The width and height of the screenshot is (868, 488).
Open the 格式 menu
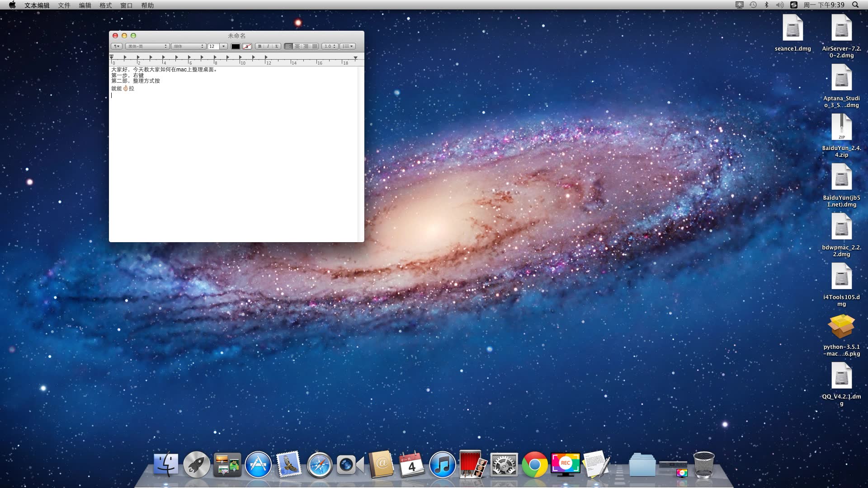(105, 5)
